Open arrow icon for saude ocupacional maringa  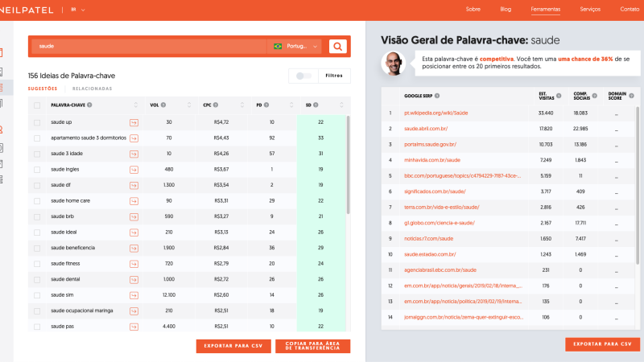tap(134, 311)
